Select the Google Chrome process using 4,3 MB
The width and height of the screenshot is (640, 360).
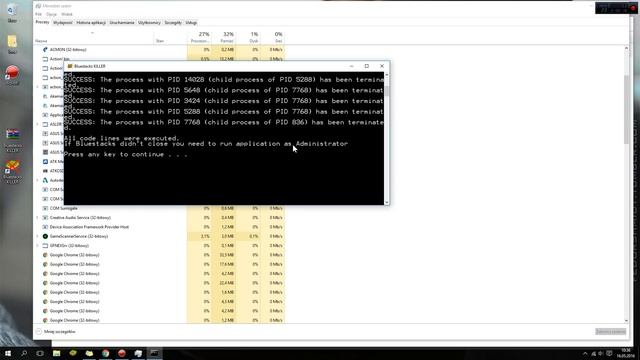coord(159,302)
